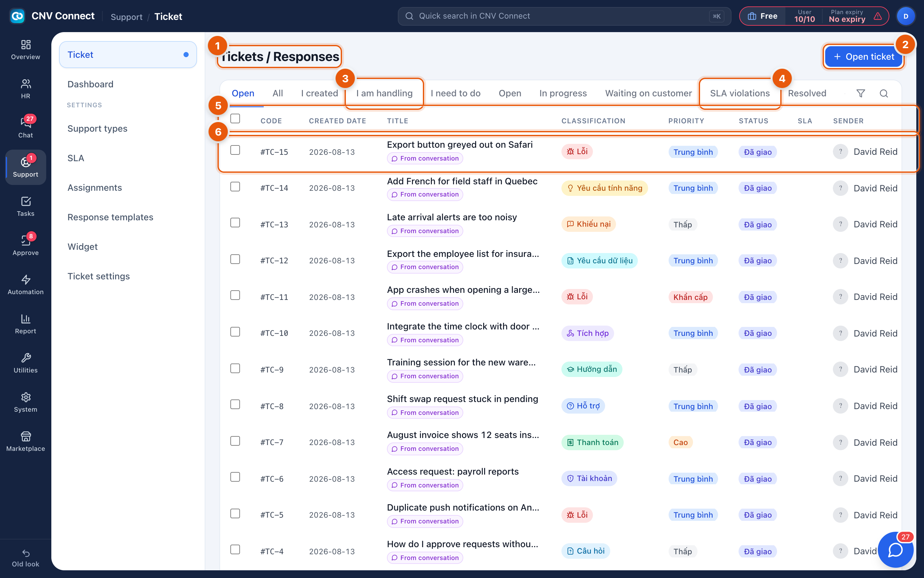Click the ticket list search magnifier icon

pyautogui.click(x=884, y=93)
